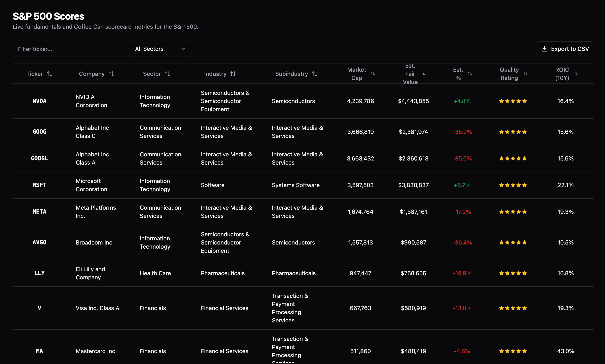Sort by Quality Rating
The image size is (605, 364).
[526, 74]
